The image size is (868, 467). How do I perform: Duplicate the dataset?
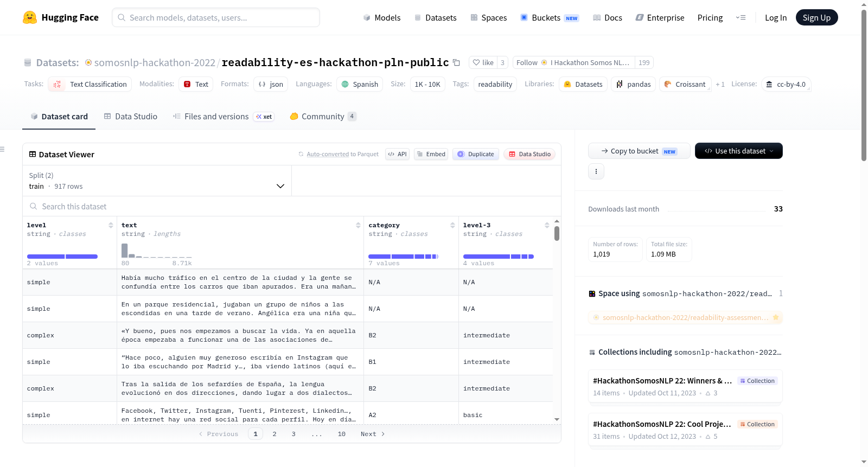pos(475,154)
